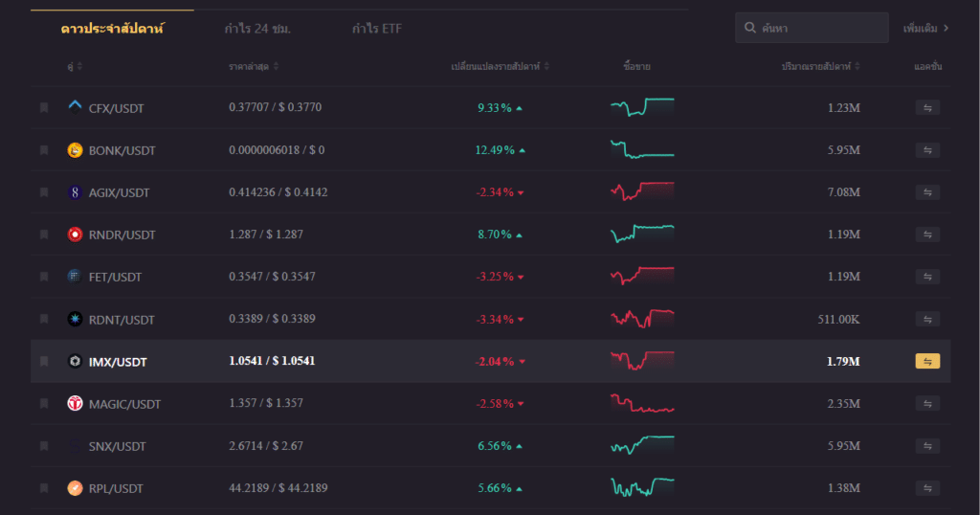The image size is (980, 515).
Task: Click highlighted yellow trade button for IMX/USDT
Action: point(927,361)
